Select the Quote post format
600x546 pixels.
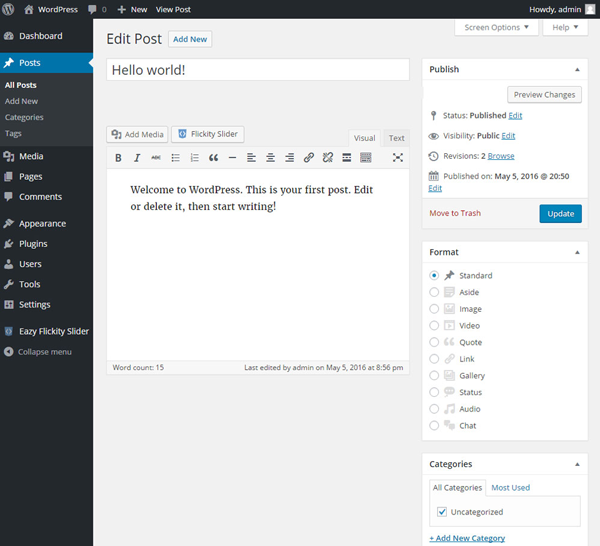click(x=434, y=342)
